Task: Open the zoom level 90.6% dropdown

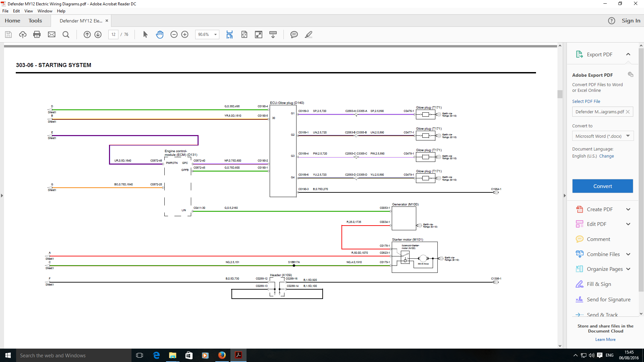Action: coord(215,35)
